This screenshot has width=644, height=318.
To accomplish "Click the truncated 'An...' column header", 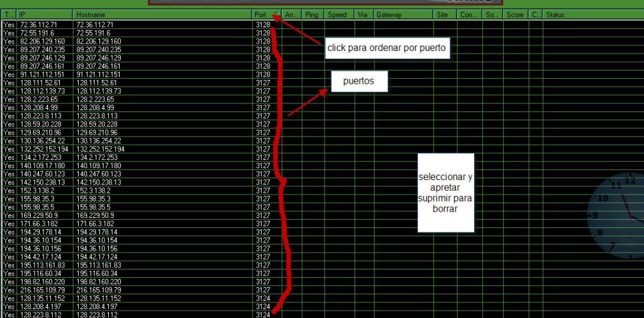I will click(291, 14).
